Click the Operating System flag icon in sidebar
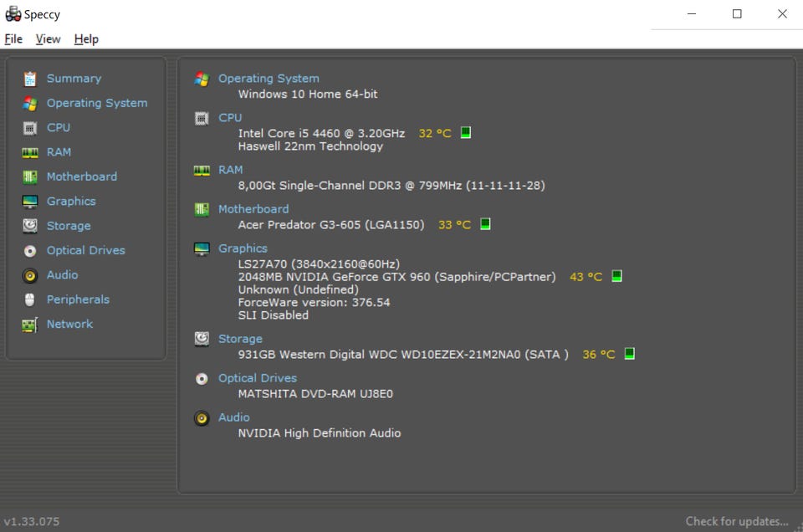Image resolution: width=803 pixels, height=532 pixels. [x=30, y=104]
